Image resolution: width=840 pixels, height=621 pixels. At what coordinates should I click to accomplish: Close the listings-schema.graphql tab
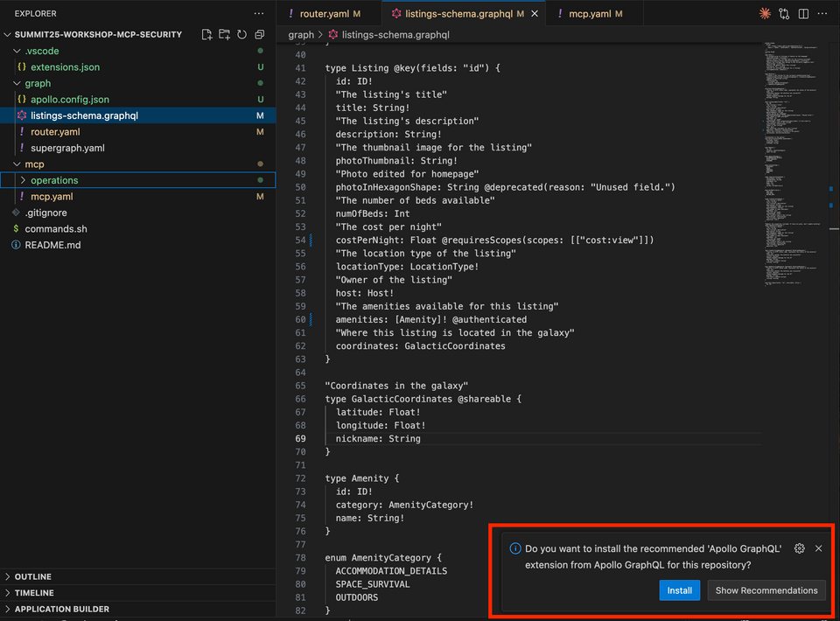point(535,14)
